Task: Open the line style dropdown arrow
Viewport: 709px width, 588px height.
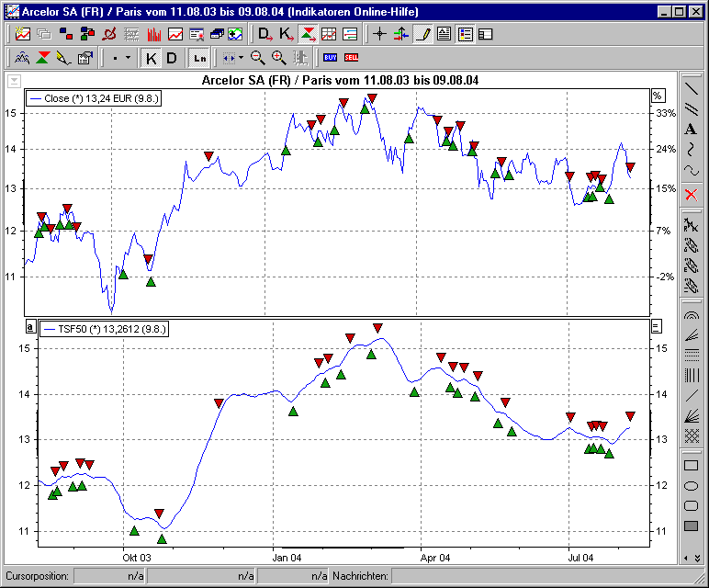Action: tap(128, 57)
